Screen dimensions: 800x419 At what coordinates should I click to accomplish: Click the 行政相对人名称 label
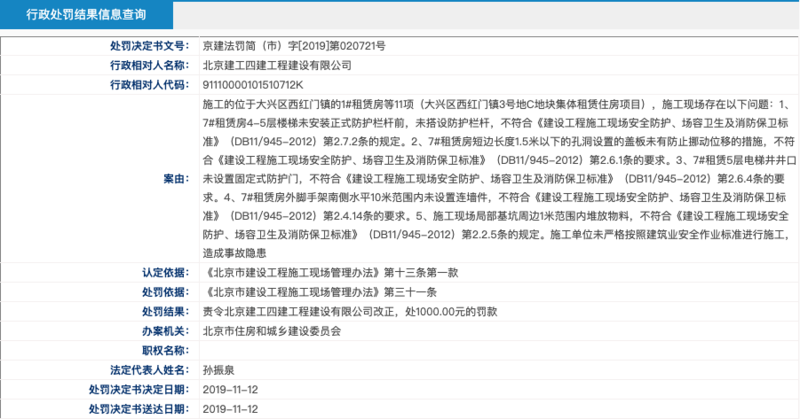click(x=149, y=65)
